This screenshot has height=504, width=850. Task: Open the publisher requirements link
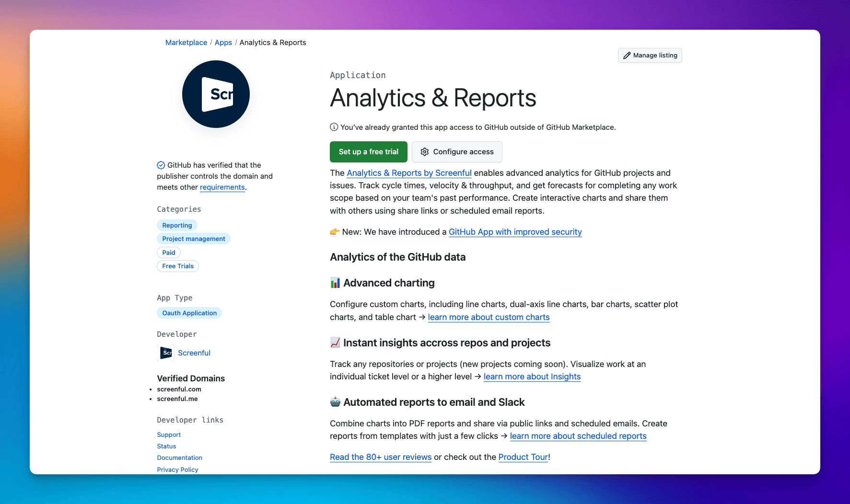coord(222,187)
